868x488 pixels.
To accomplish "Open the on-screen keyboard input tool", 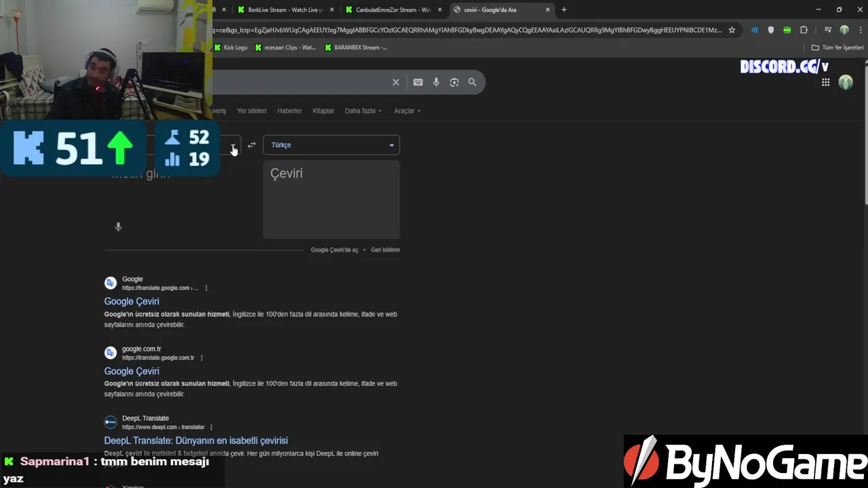I will [418, 82].
